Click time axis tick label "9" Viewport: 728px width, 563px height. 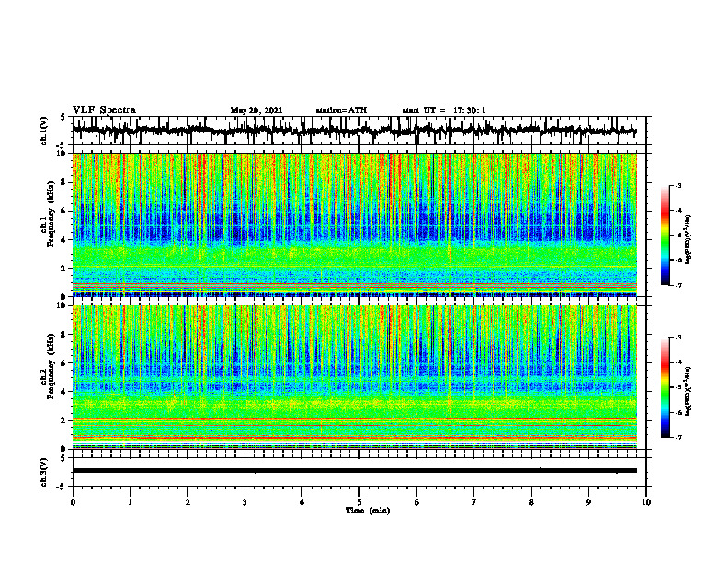point(588,502)
